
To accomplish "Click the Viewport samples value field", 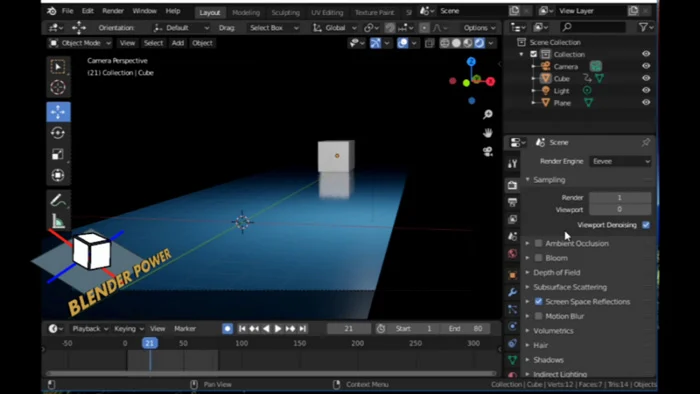I will tap(620, 209).
